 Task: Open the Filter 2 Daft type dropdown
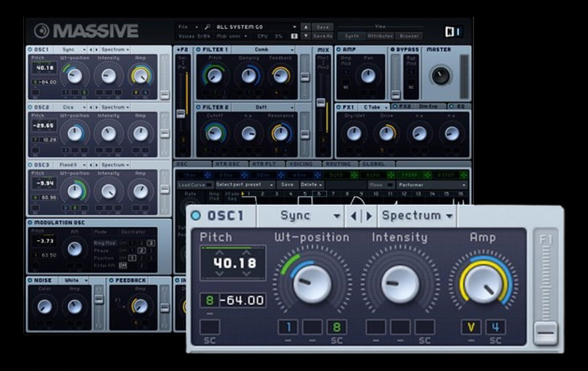tap(263, 107)
